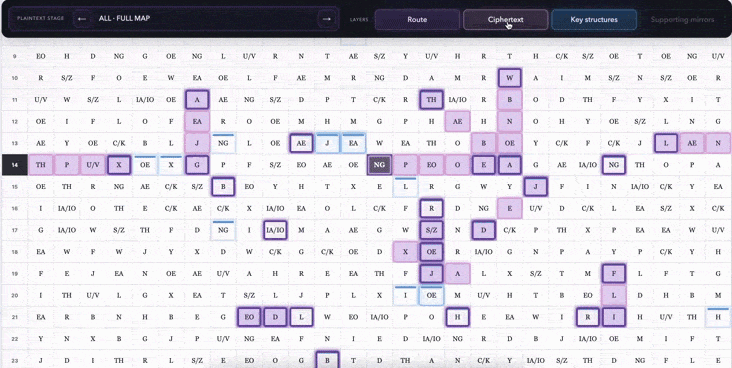This screenshot has width=732, height=368.
Task: Select the highlighted row number 14
Action: [14, 165]
